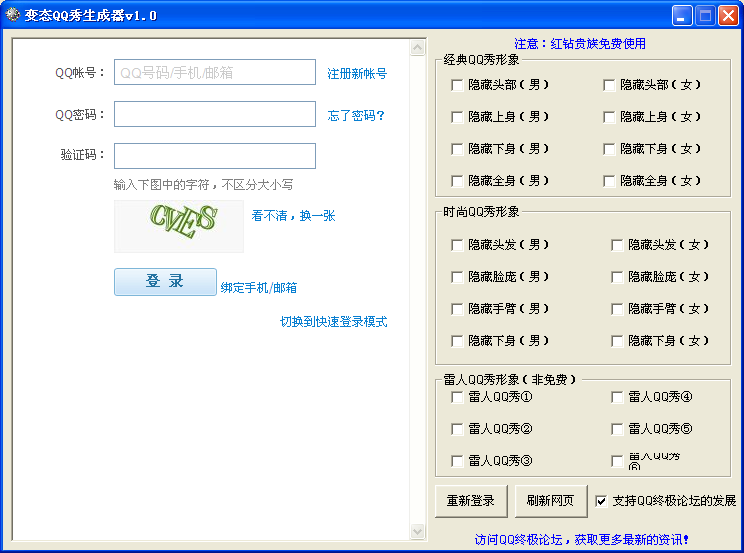The height and width of the screenshot is (553, 744).
Task: Minimize the 变态QQ秀生成器 window
Action: click(x=682, y=16)
